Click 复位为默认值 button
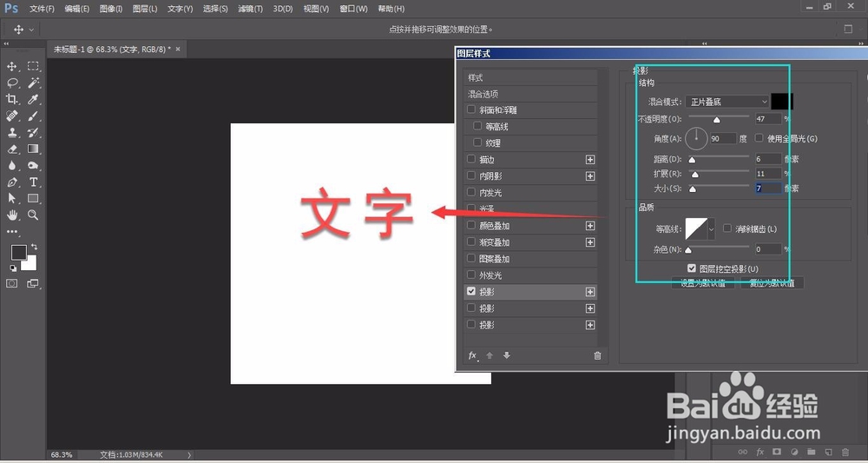This screenshot has height=463, width=868. click(x=772, y=283)
